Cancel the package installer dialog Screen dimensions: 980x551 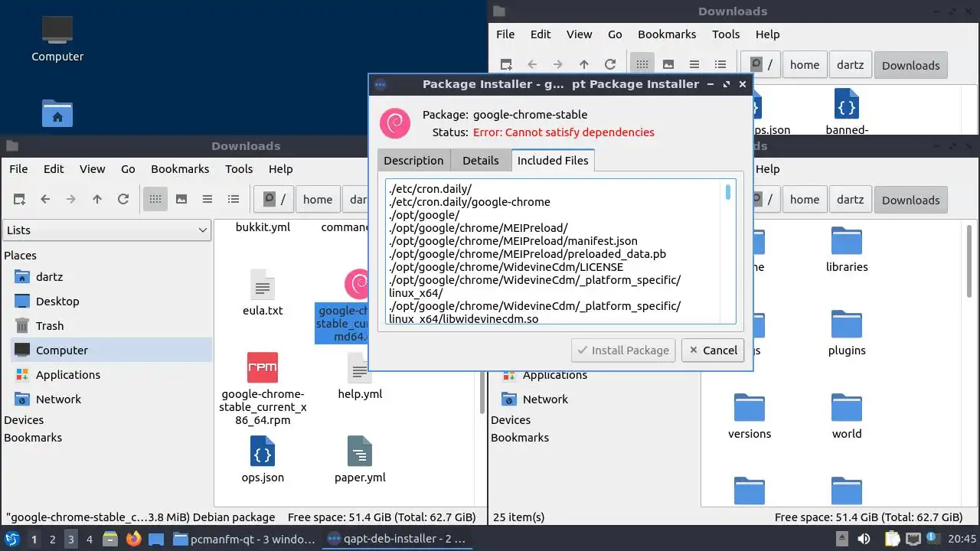tap(713, 350)
